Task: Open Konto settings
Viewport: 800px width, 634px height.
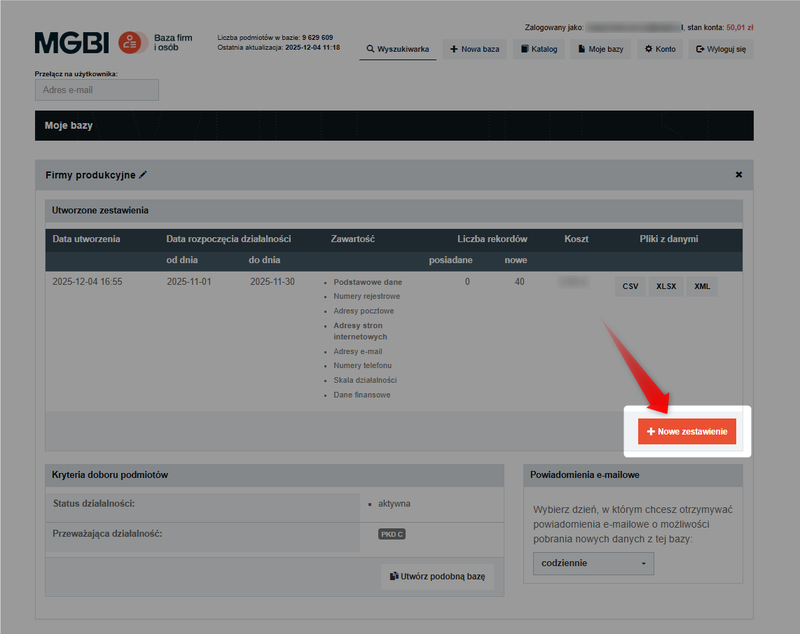Action: click(x=660, y=49)
